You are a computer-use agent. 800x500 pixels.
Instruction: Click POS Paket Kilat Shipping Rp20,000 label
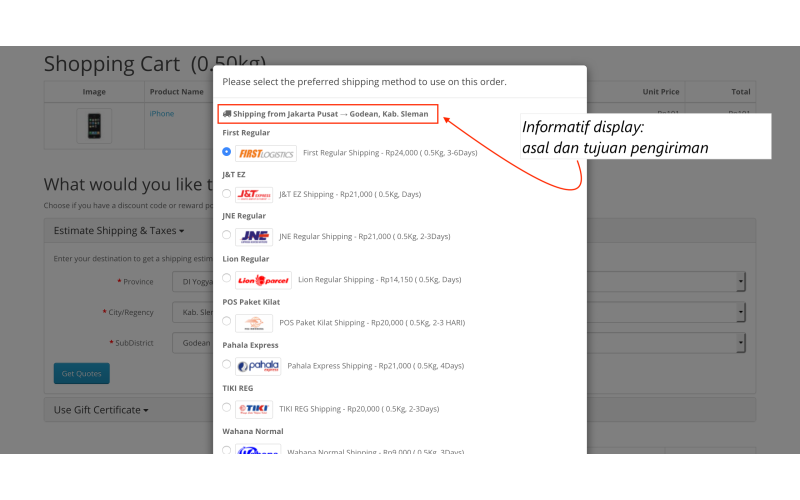point(372,322)
